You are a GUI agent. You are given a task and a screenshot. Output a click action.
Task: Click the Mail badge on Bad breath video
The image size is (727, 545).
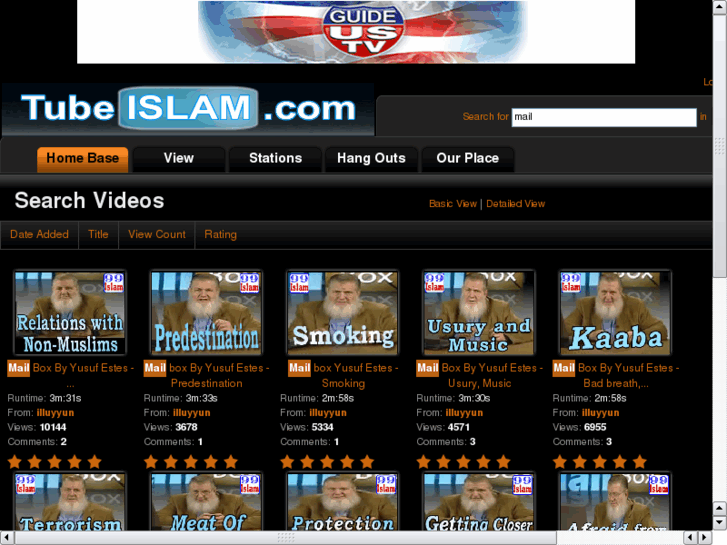pos(564,368)
